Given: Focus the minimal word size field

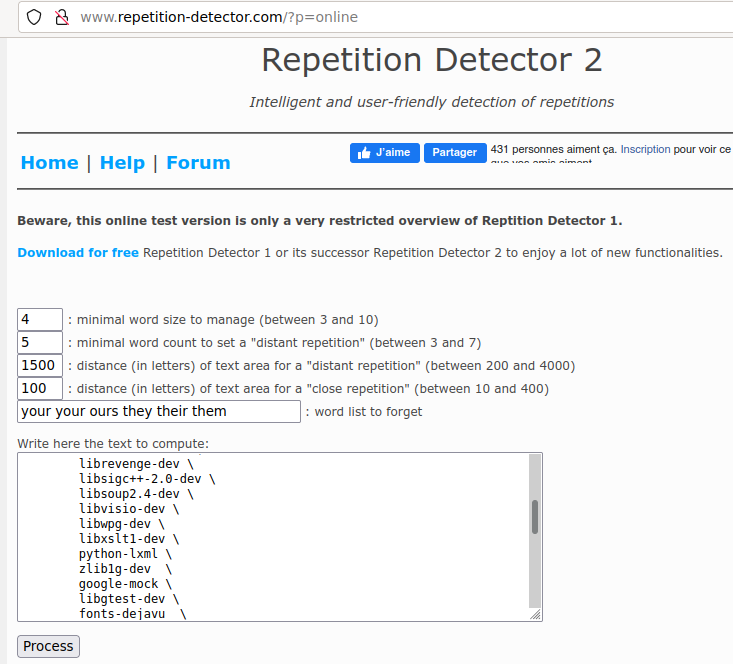Looking at the screenshot, I should pos(40,319).
